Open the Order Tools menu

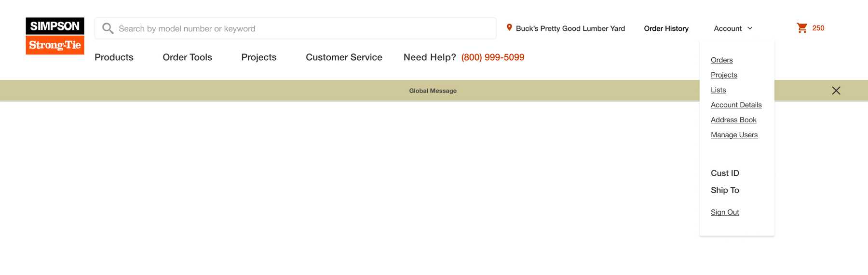(187, 57)
